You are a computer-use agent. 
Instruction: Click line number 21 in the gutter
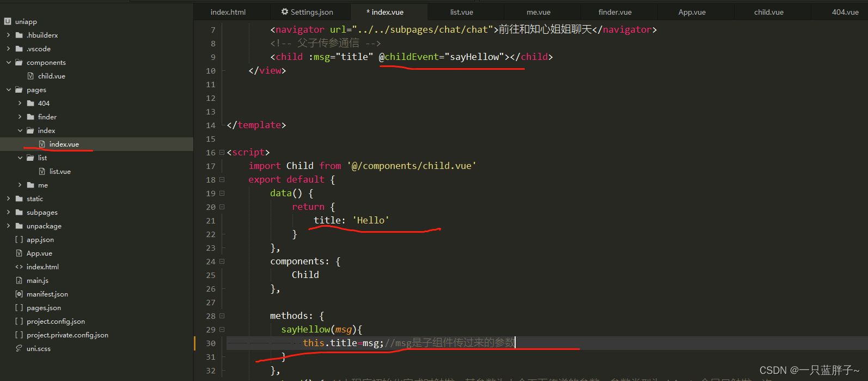pos(211,221)
